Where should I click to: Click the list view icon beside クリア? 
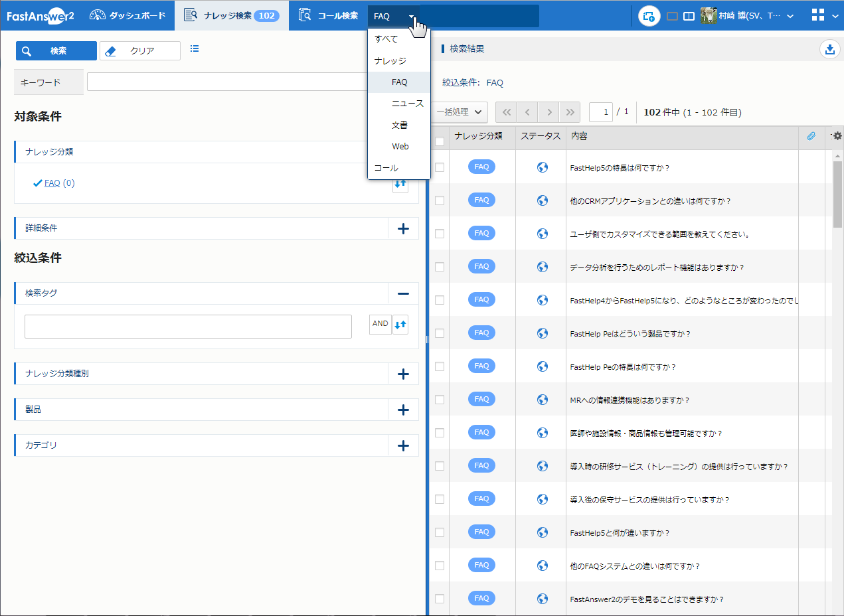195,48
